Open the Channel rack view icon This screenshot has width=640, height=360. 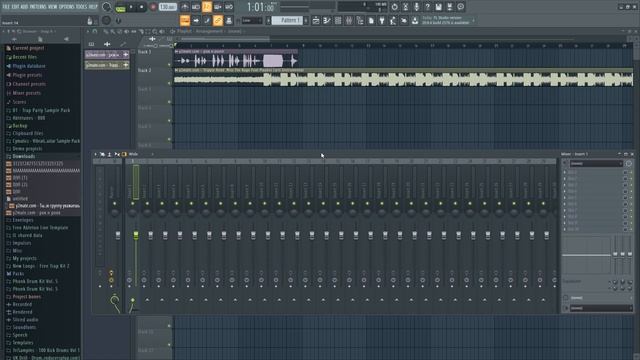[338, 20]
